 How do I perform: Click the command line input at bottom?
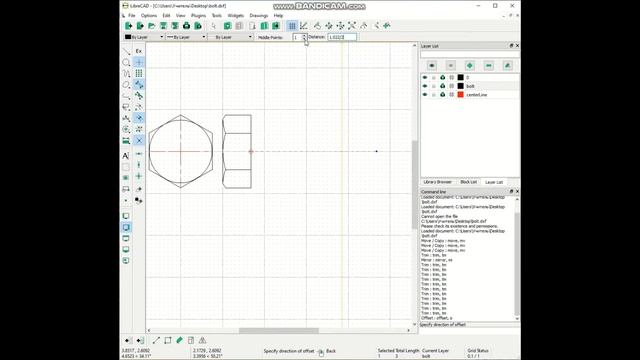coord(470,330)
